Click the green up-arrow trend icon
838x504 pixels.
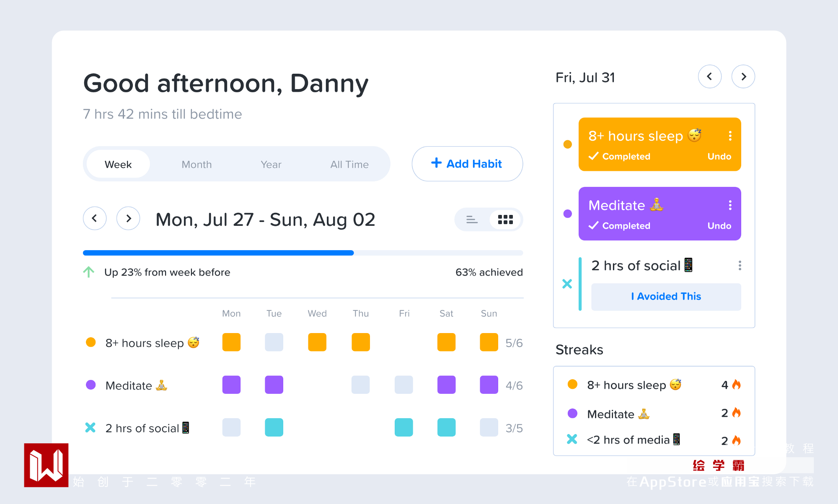pos(89,272)
